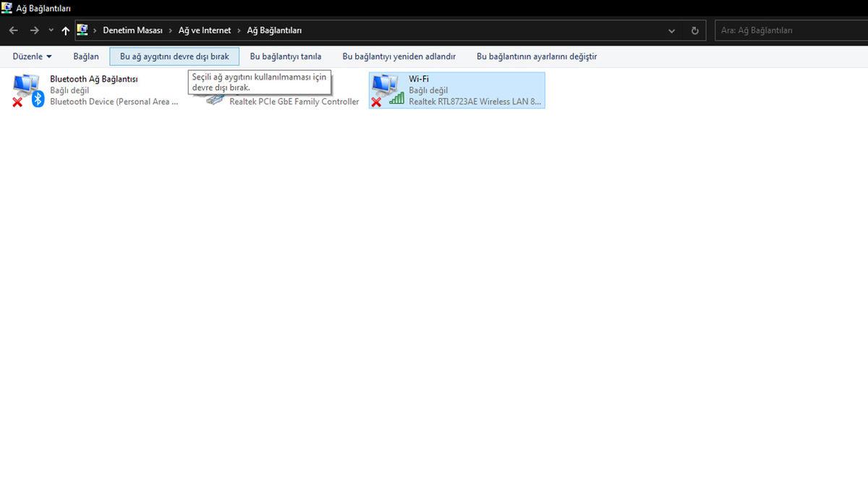Click the Ara: Ağ Bağlantıları search field

click(788, 30)
